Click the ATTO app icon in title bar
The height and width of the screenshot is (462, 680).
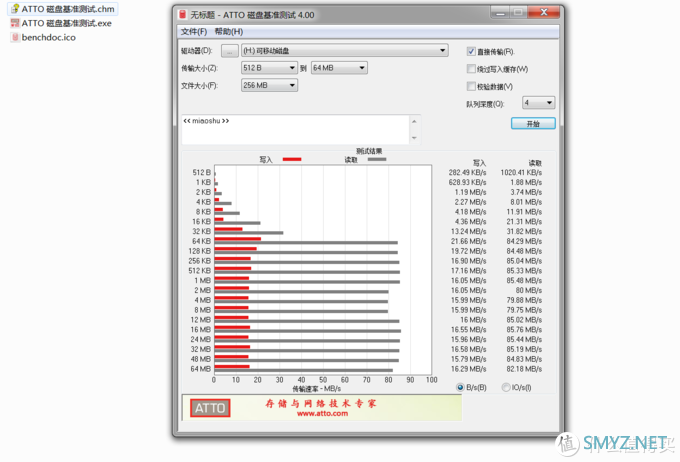(183, 15)
